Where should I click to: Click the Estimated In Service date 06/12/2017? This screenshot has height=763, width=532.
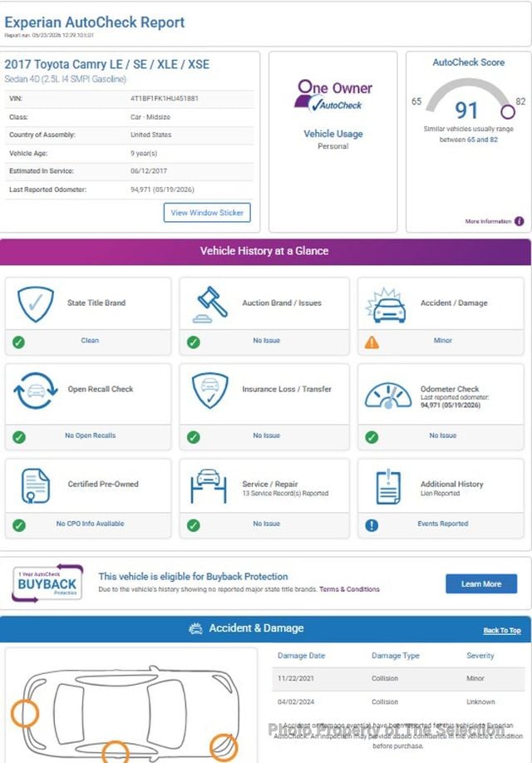point(149,171)
